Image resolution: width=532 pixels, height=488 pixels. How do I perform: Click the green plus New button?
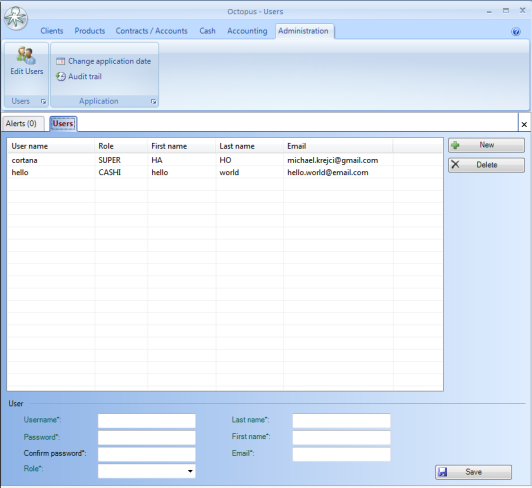[486, 145]
